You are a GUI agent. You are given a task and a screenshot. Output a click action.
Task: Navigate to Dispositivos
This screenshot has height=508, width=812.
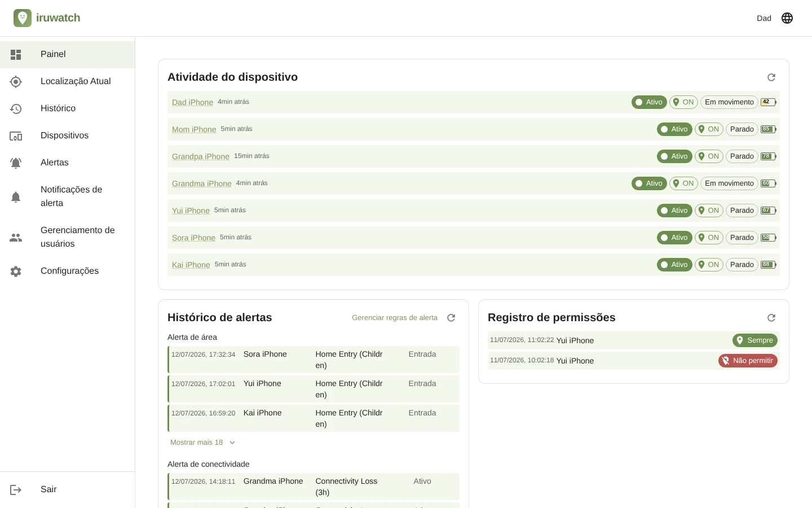[x=67, y=136]
